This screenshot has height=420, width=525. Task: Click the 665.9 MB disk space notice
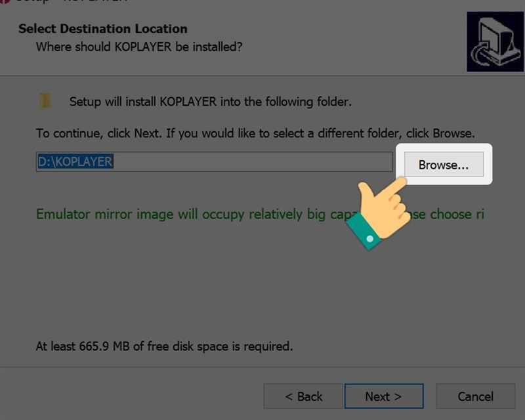tap(164, 345)
